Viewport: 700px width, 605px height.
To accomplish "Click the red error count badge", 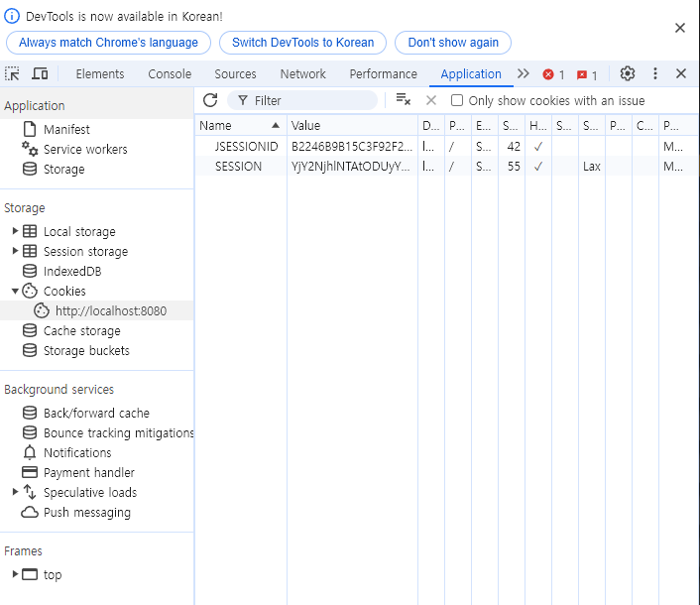I will coord(553,74).
